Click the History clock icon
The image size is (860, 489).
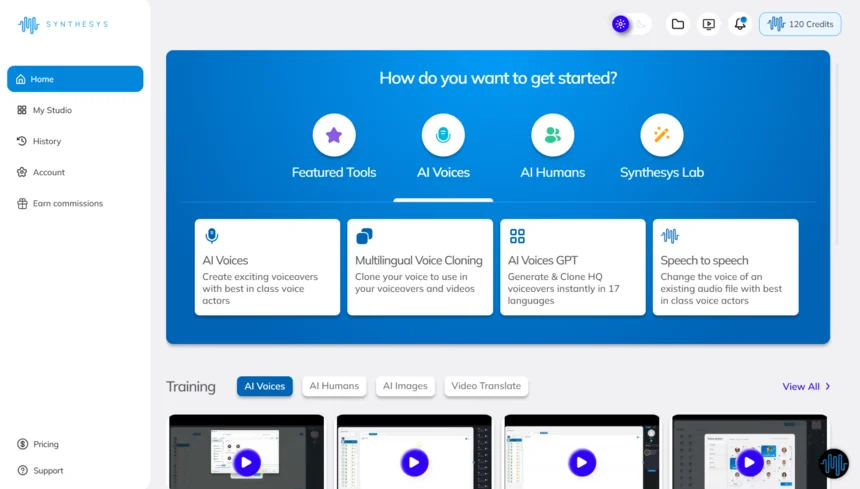click(22, 141)
